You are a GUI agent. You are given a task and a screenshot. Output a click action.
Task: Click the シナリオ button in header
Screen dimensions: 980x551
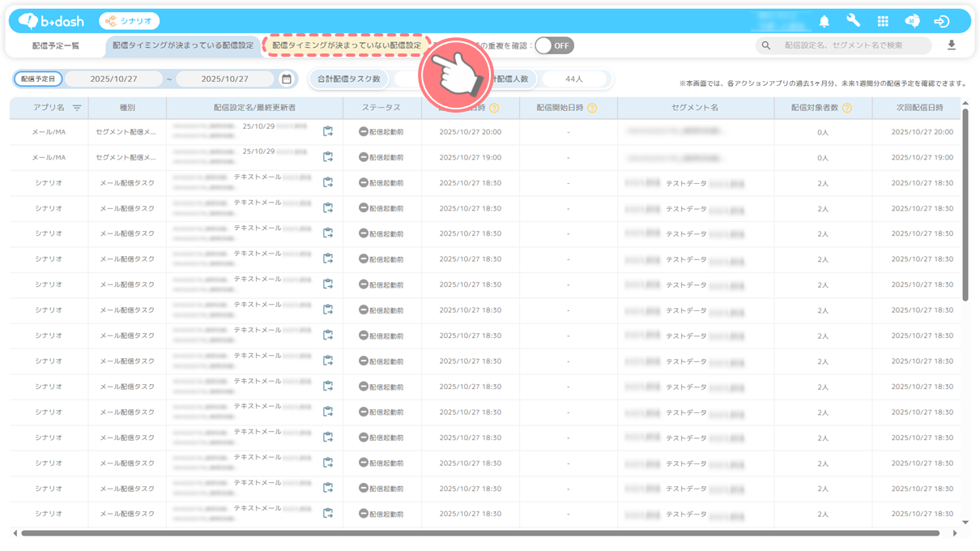point(130,21)
